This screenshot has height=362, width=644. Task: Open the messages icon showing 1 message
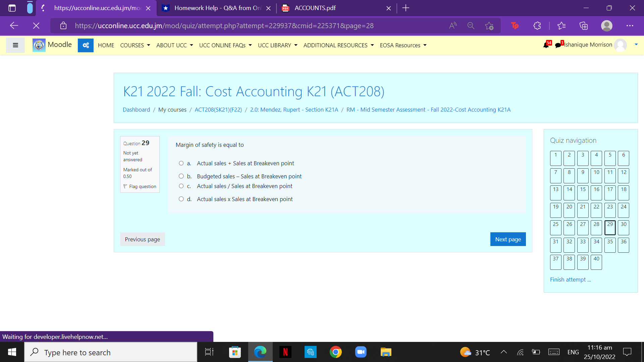click(x=558, y=45)
